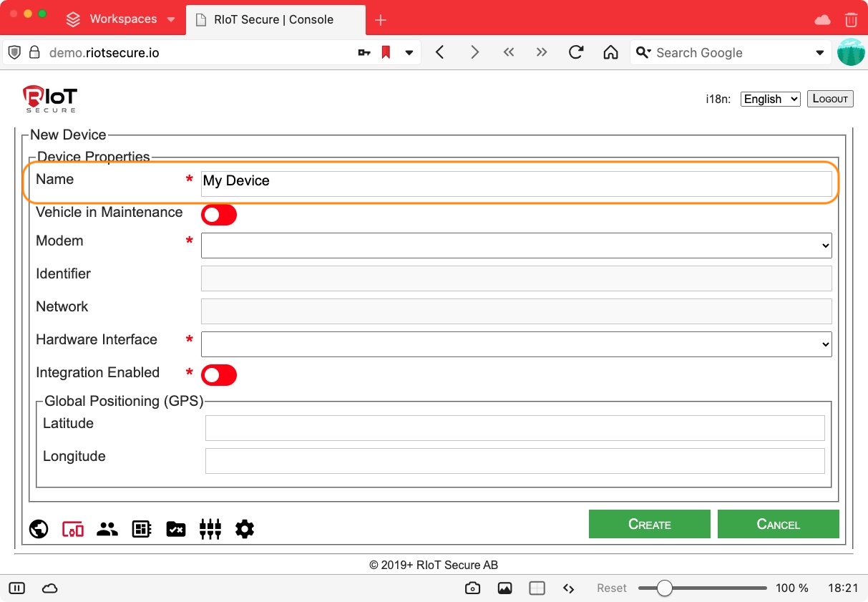Click the red devices icon
Image resolution: width=868 pixels, height=602 pixels.
click(x=73, y=529)
